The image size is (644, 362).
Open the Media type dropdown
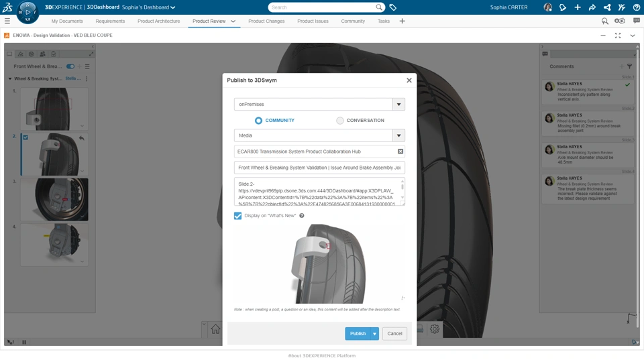[x=398, y=135]
